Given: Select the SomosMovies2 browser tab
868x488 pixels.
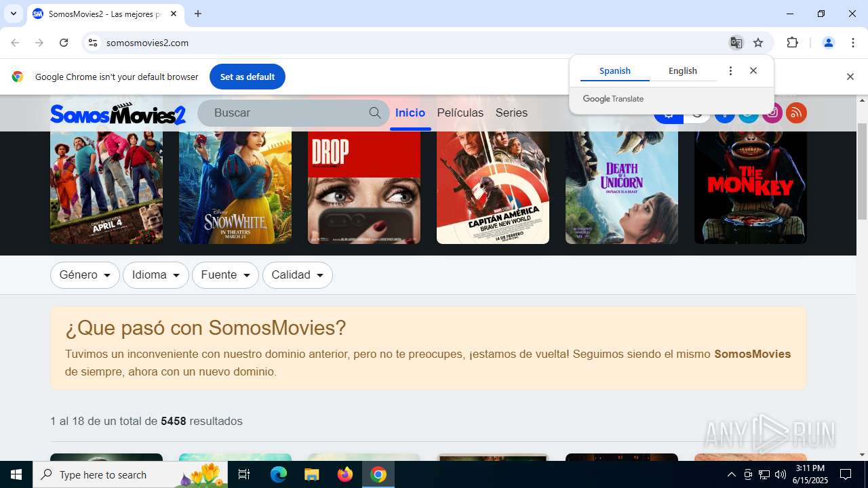Looking at the screenshot, I should coord(106,14).
